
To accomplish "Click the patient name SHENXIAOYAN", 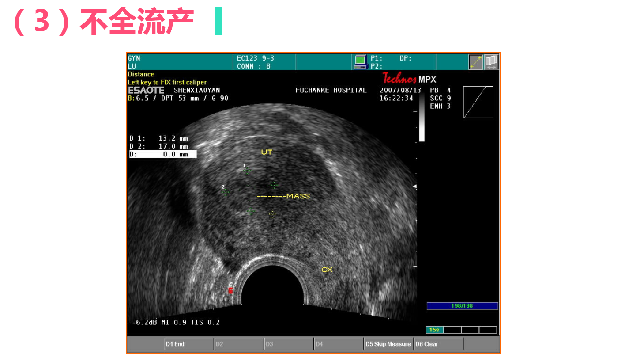I will click(x=197, y=90).
